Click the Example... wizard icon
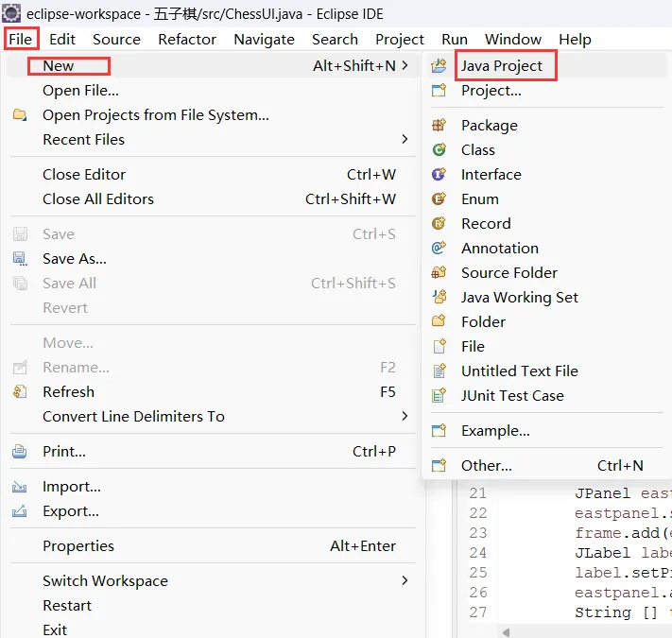Image resolution: width=672 pixels, height=638 pixels. point(439,430)
